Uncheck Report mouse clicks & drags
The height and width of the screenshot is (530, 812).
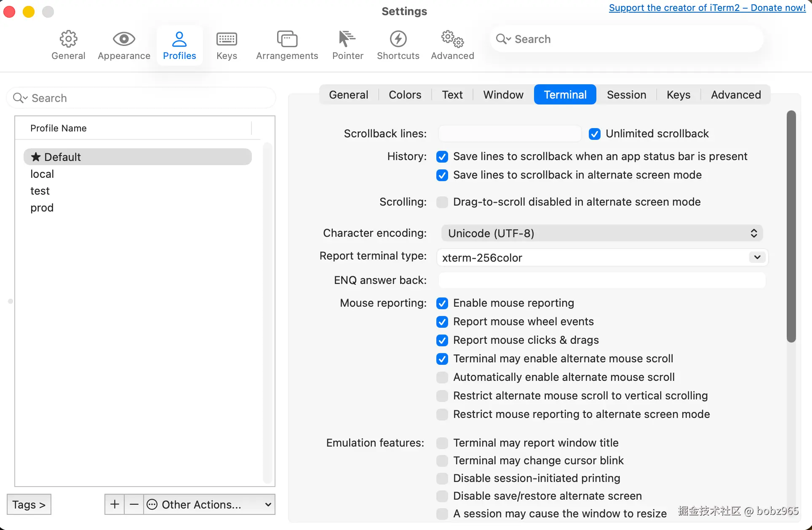(x=442, y=340)
